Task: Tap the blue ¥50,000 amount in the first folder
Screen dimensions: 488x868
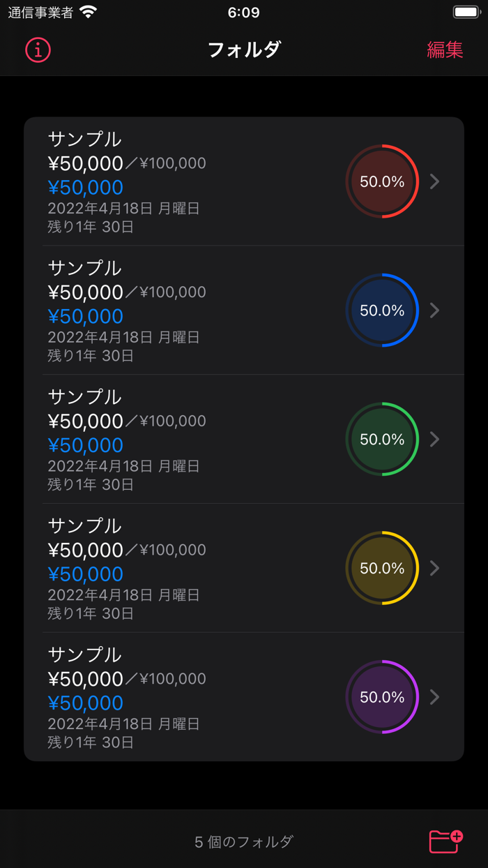Action: (x=85, y=187)
